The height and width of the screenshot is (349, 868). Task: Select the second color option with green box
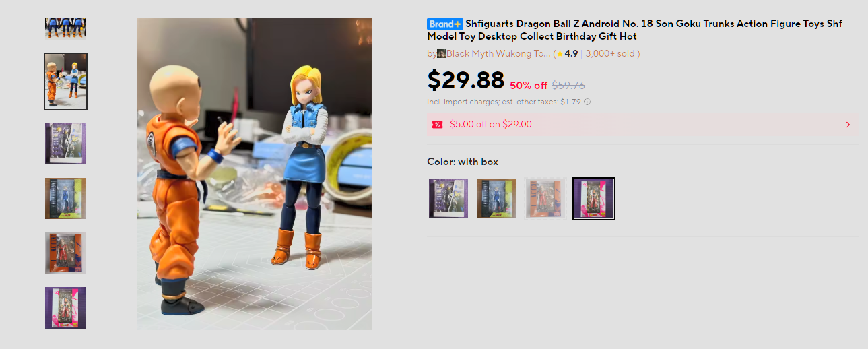click(x=497, y=199)
